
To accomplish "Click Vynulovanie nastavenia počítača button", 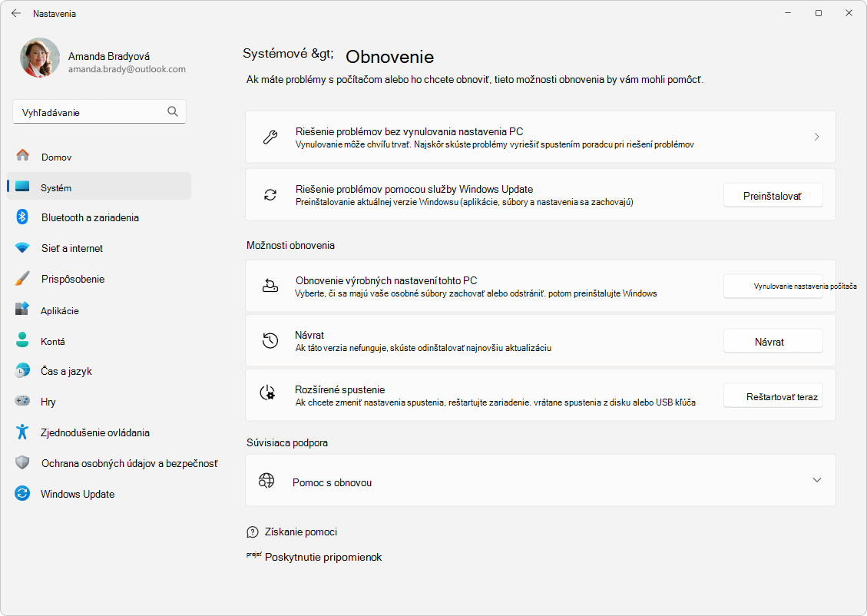I will click(773, 286).
